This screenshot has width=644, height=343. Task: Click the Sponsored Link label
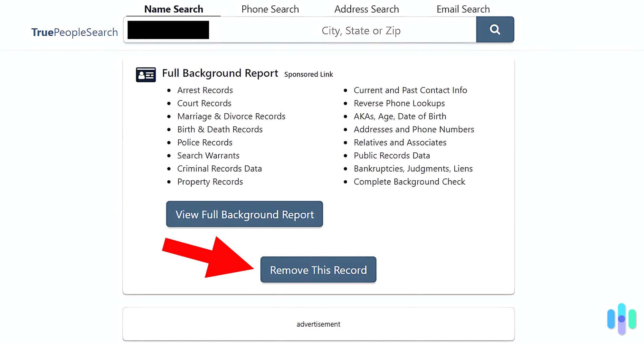tap(308, 74)
